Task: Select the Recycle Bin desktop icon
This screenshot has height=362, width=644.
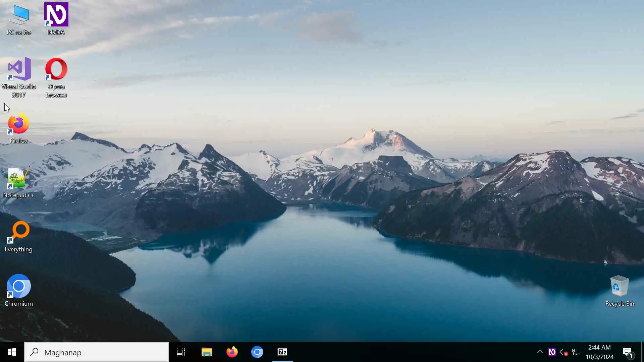Action: pos(620,290)
